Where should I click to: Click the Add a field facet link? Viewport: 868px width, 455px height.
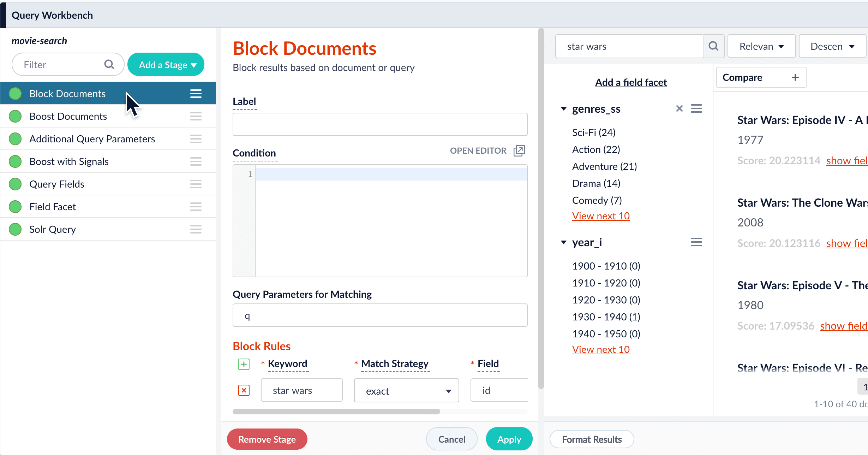click(x=631, y=82)
